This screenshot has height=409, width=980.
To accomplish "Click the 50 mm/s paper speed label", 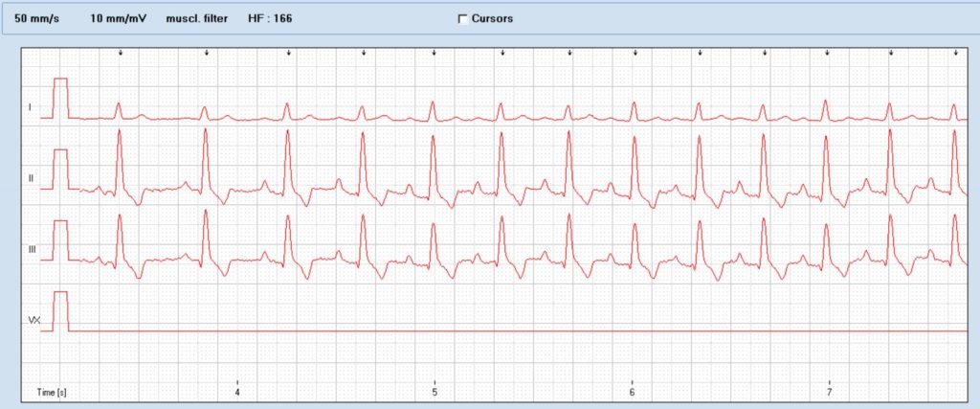I will [37, 19].
